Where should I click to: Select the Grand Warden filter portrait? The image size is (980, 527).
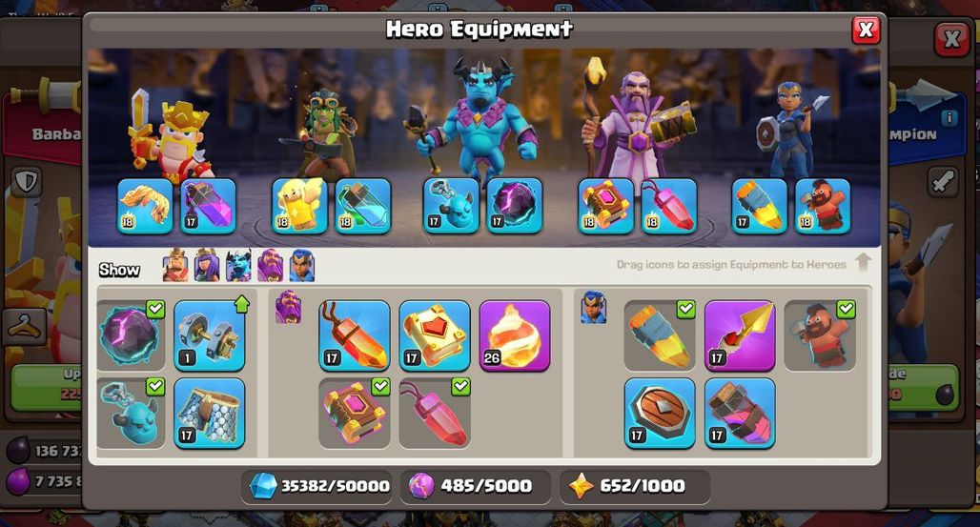click(x=270, y=266)
